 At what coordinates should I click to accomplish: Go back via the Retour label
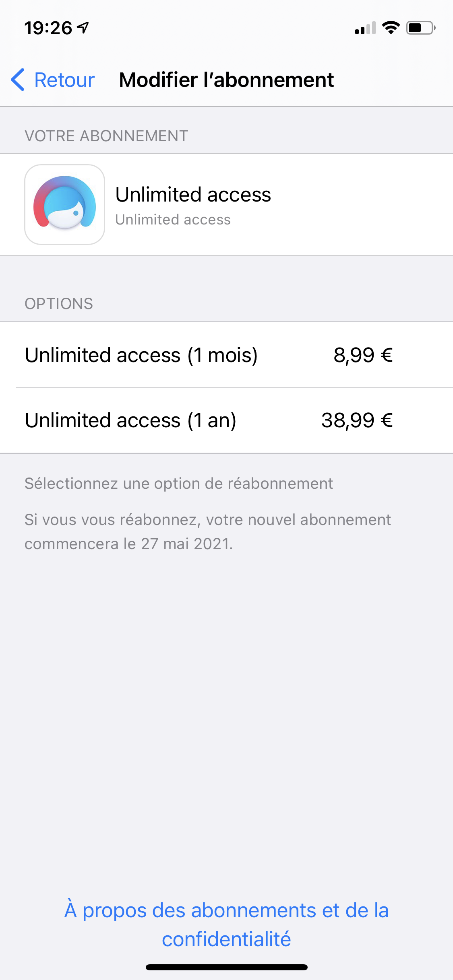(x=64, y=80)
